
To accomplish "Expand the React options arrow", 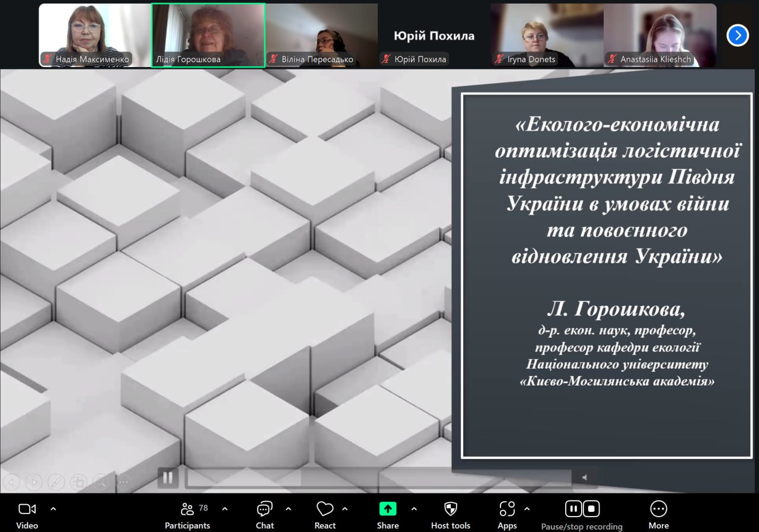I will [345, 509].
